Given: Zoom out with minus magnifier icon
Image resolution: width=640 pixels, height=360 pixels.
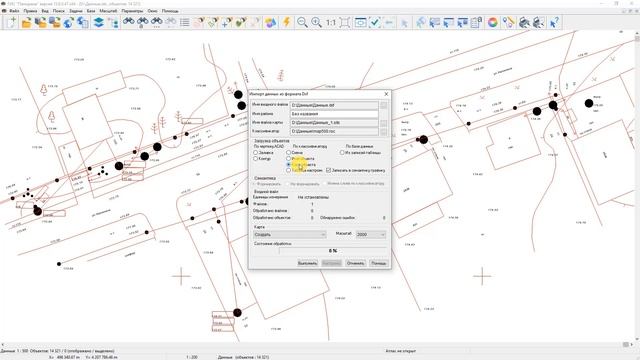Looking at the screenshot, I should click(x=302, y=22).
